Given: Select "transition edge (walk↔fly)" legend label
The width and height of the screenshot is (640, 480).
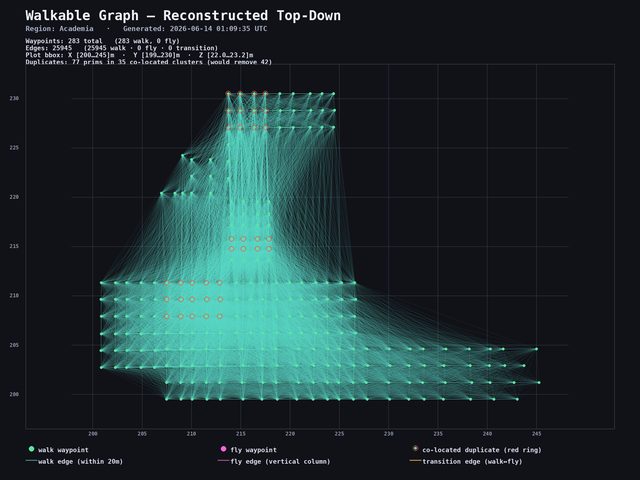Looking at the screenshot, I should pos(472,462).
